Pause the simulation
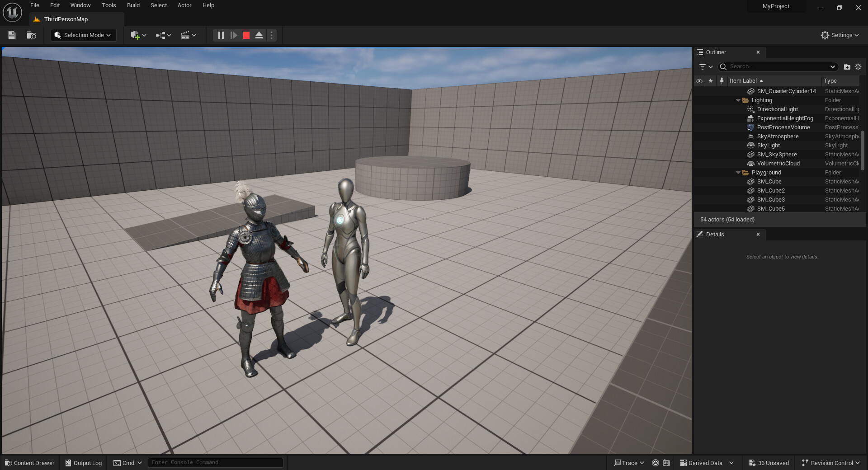 click(x=221, y=35)
